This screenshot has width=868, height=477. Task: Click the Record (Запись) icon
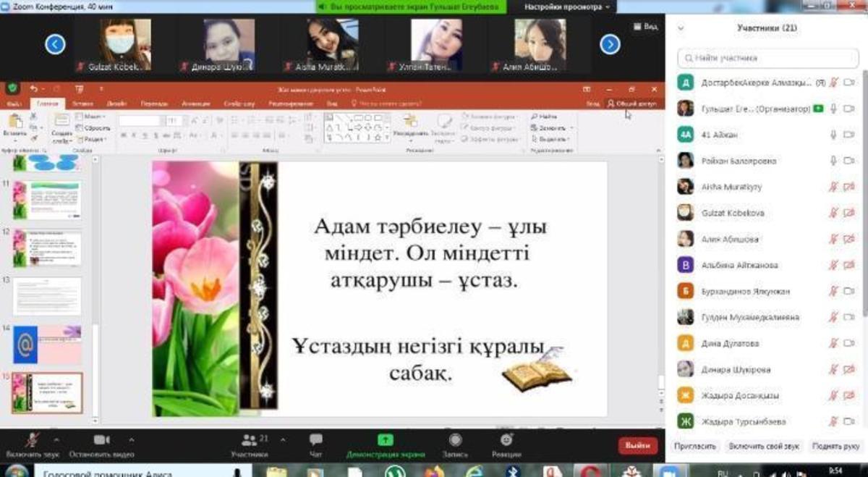pos(455,441)
